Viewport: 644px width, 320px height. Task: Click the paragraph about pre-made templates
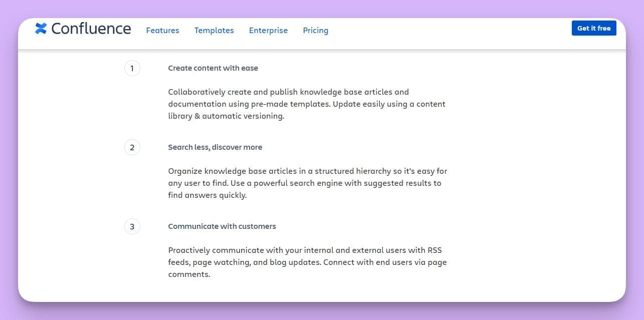307,104
